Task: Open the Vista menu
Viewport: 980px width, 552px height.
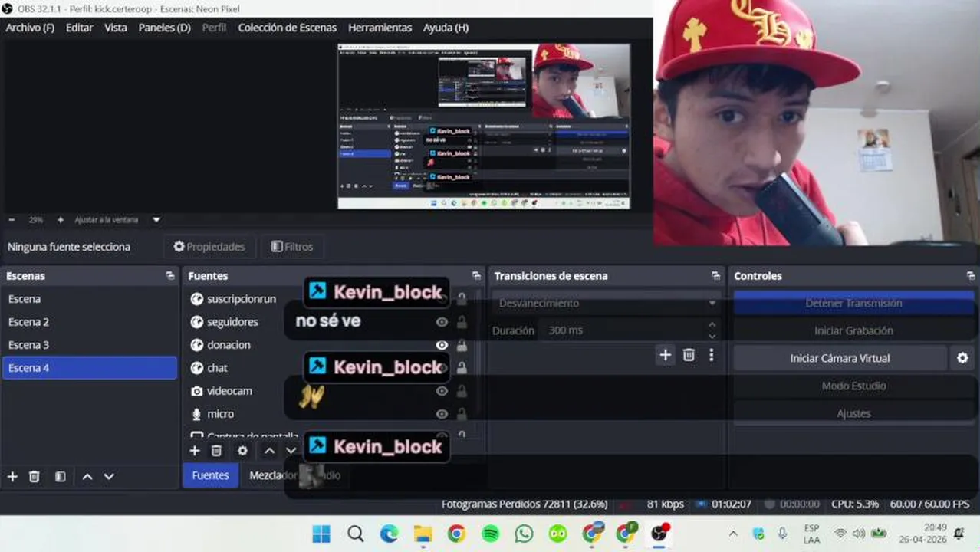Action: click(x=116, y=28)
